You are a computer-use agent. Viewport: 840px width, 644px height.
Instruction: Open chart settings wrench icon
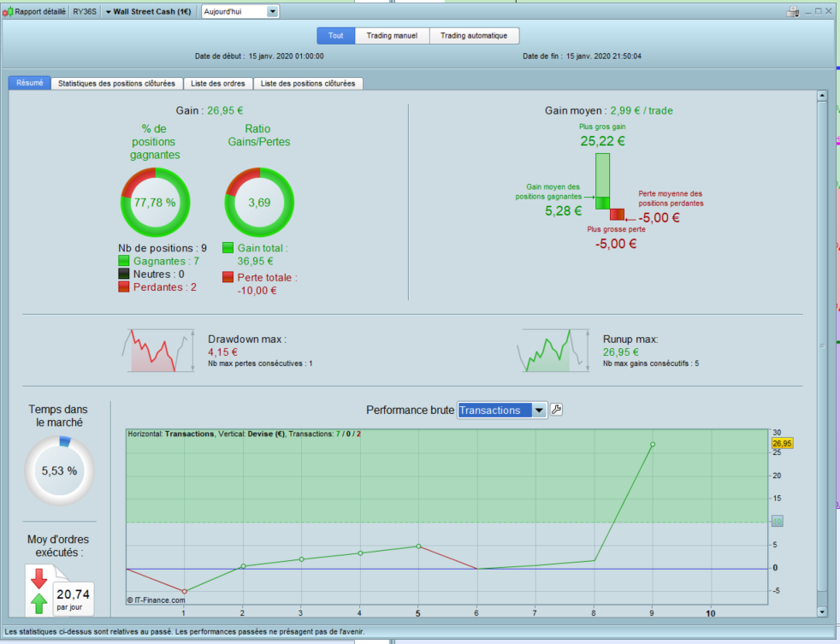[x=557, y=410]
